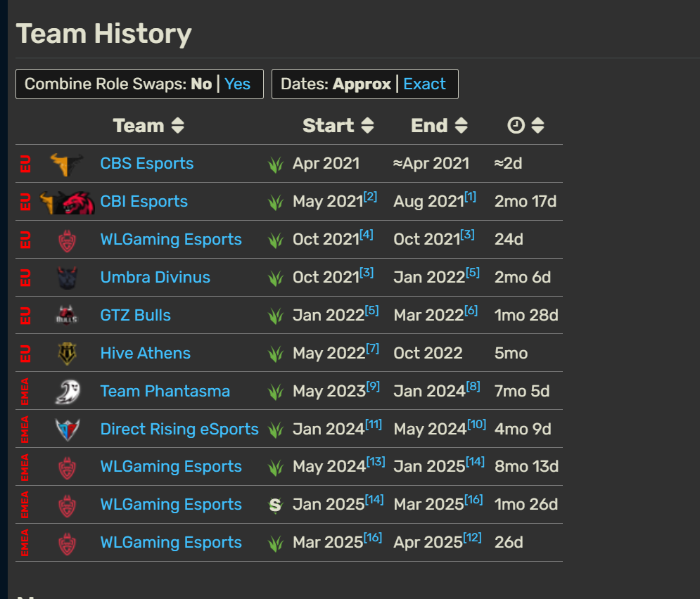The image size is (700, 599).
Task: Open reference [9] next to May 2023
Action: click(373, 386)
